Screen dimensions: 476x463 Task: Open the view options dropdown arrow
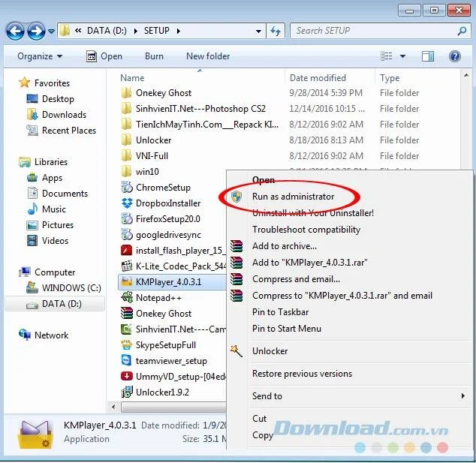[402, 56]
